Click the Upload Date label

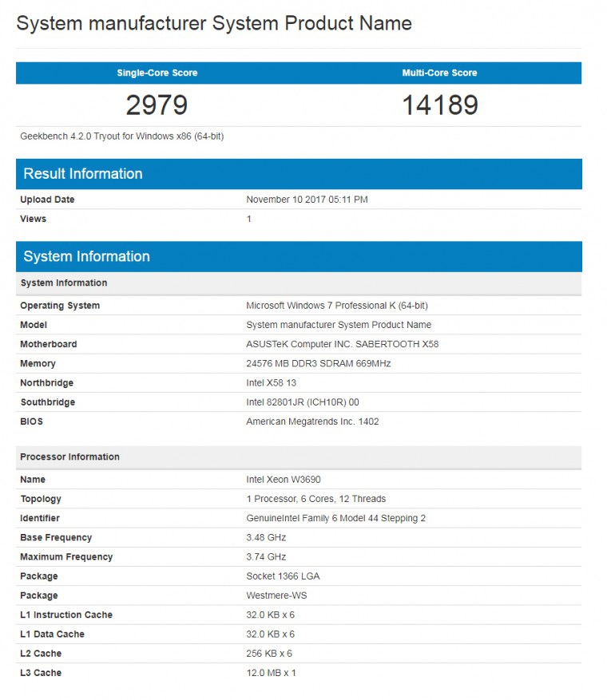(47, 200)
